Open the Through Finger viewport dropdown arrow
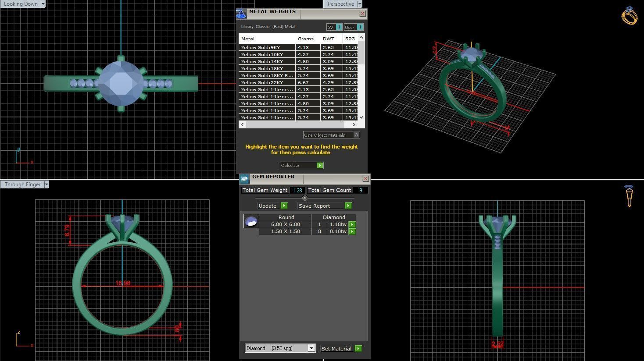This screenshot has height=361, width=644. 46,184
